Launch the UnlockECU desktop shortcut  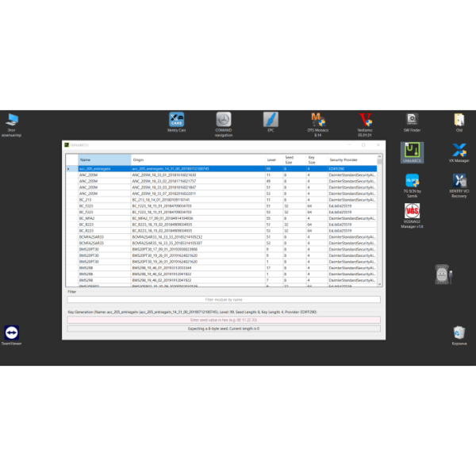[x=412, y=151]
